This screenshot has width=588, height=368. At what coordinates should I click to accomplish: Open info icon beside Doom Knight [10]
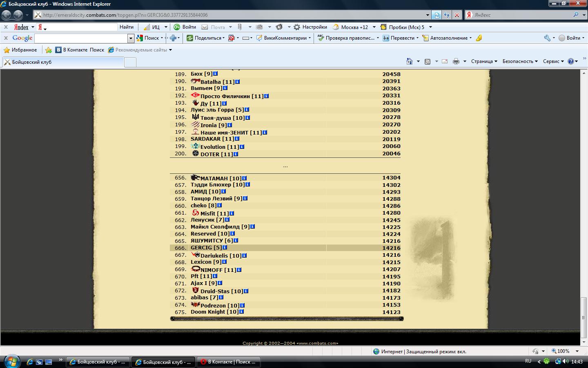click(241, 312)
